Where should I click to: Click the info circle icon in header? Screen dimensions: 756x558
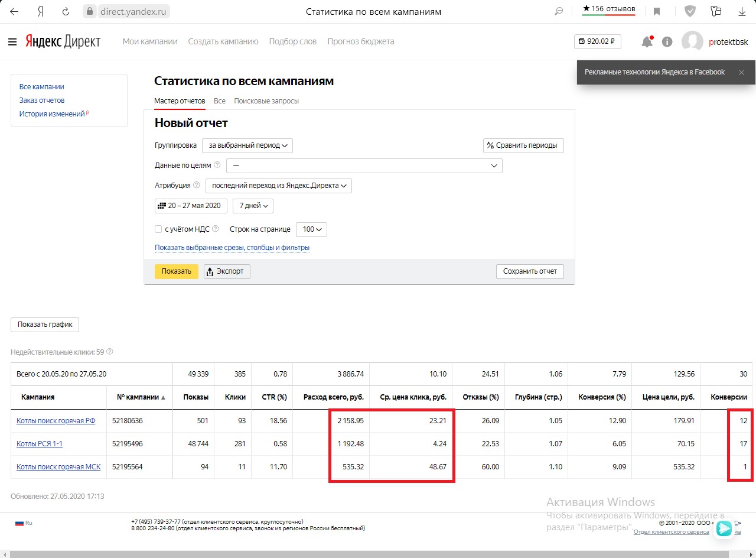(x=667, y=42)
